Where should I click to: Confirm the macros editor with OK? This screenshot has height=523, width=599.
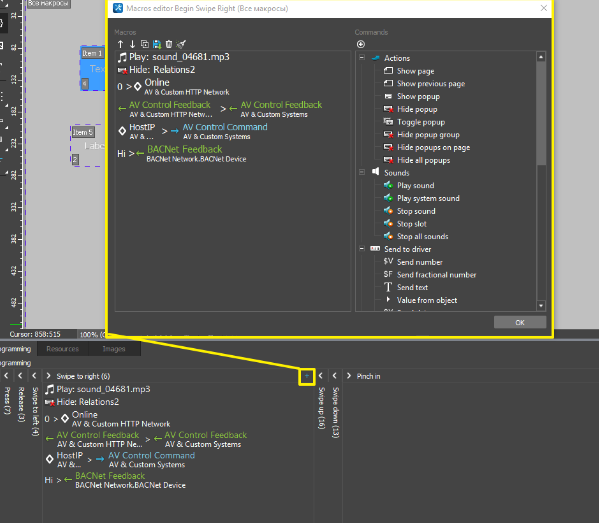point(520,322)
